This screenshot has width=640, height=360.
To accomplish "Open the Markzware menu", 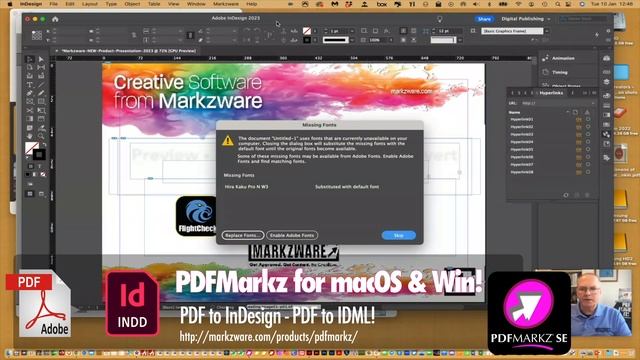I will point(226,4).
